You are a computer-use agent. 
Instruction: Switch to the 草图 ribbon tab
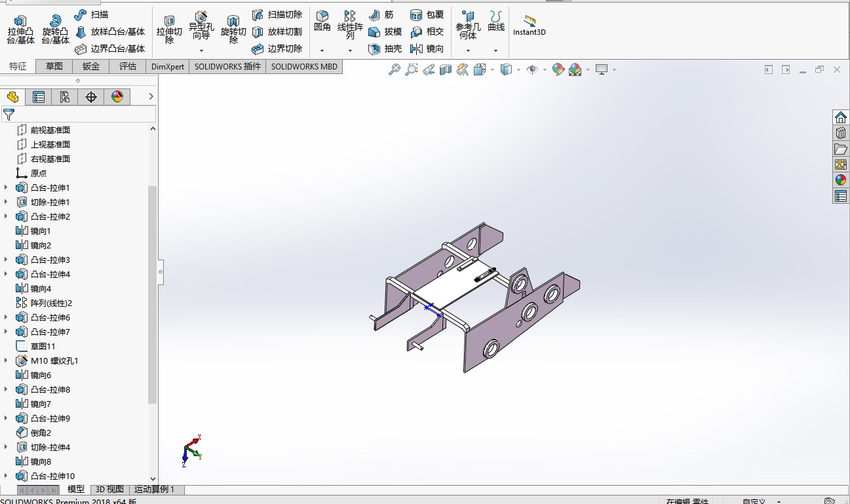coord(54,66)
